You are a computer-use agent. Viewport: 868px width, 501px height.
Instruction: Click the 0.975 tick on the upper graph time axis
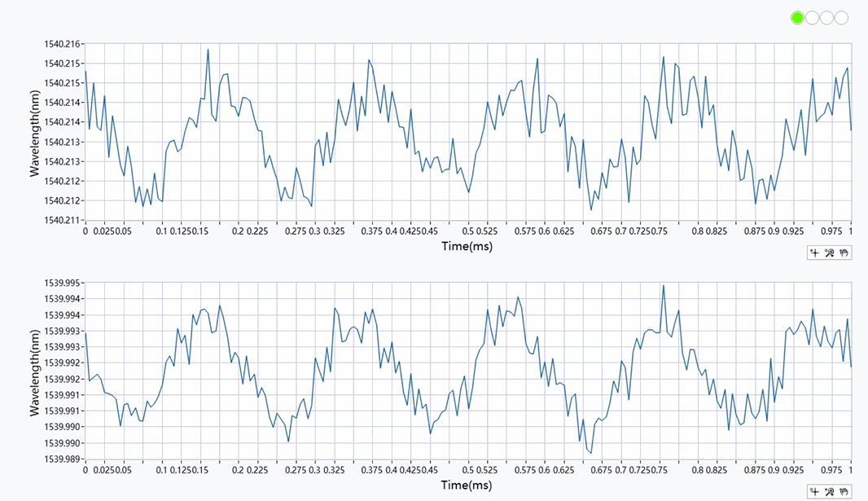tap(831, 231)
